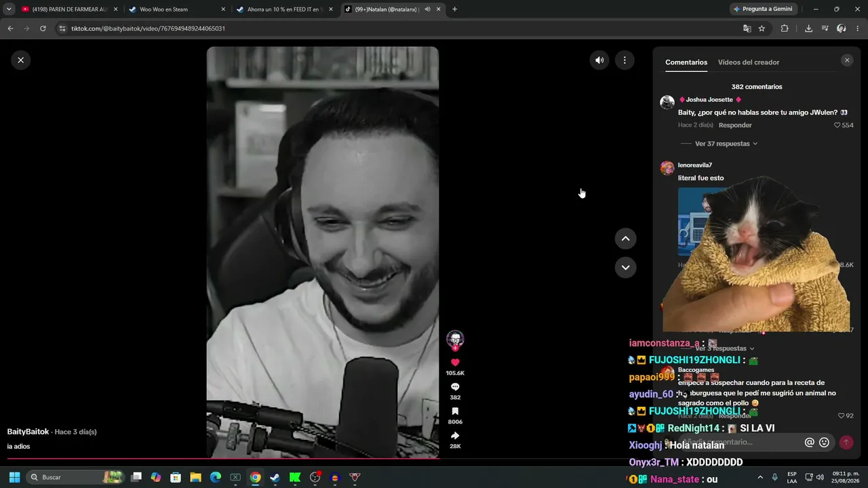
Task: Switch to Woo Woo en Steam tab
Action: 177,9
